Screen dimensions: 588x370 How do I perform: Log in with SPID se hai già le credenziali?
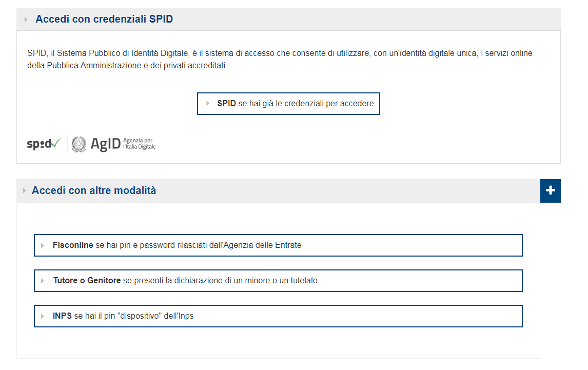pyautogui.click(x=288, y=104)
